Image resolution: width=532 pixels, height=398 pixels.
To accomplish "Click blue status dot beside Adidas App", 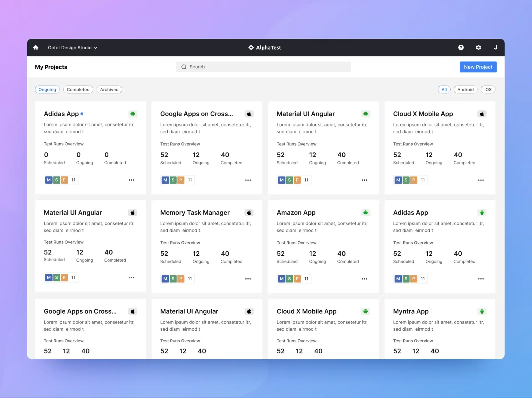I will (82, 114).
